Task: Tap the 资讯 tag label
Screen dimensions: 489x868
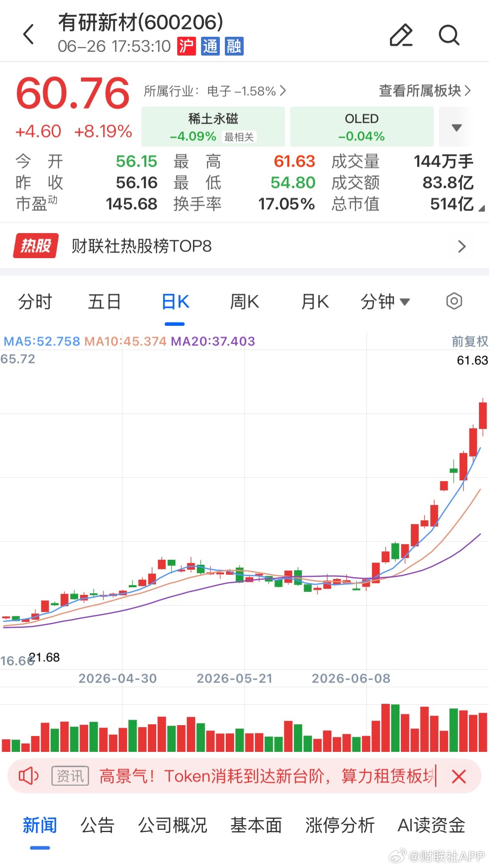Action: pyautogui.click(x=70, y=776)
